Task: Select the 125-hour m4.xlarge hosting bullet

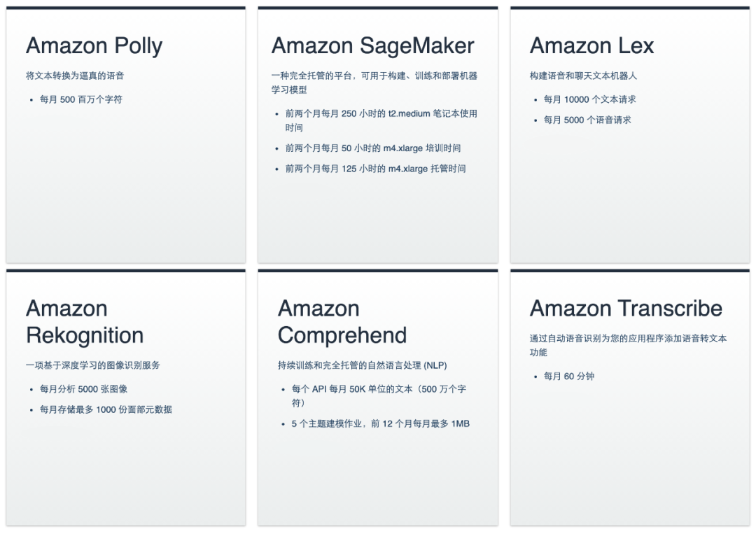Action: pos(375,169)
